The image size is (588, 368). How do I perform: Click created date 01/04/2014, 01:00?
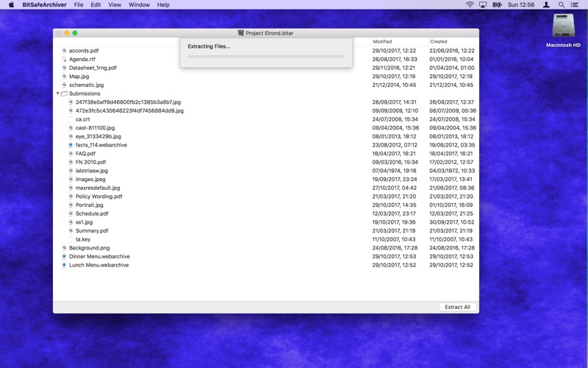click(x=452, y=68)
